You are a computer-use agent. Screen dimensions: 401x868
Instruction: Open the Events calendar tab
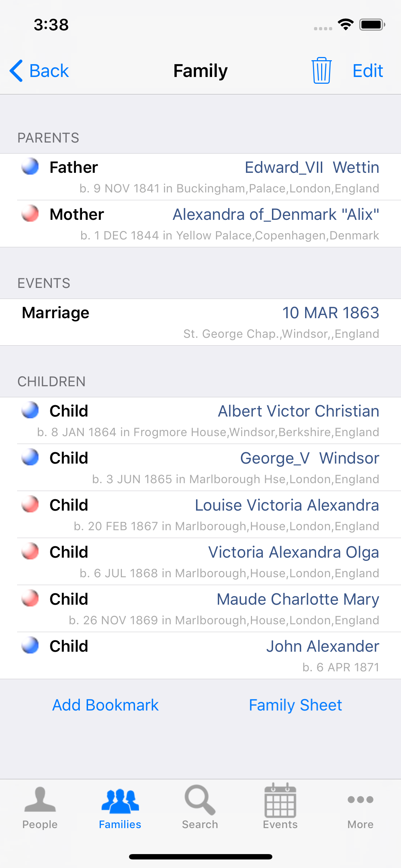click(x=280, y=807)
